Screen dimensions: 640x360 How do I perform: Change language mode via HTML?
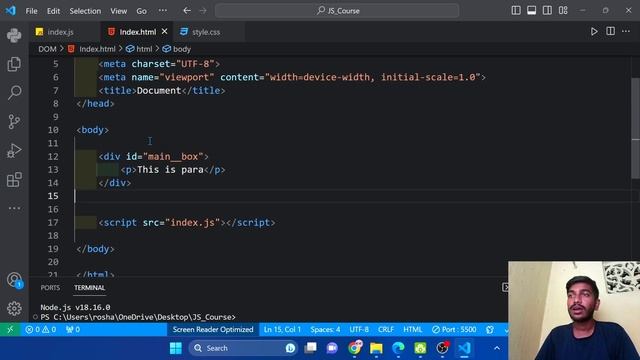tap(413, 329)
